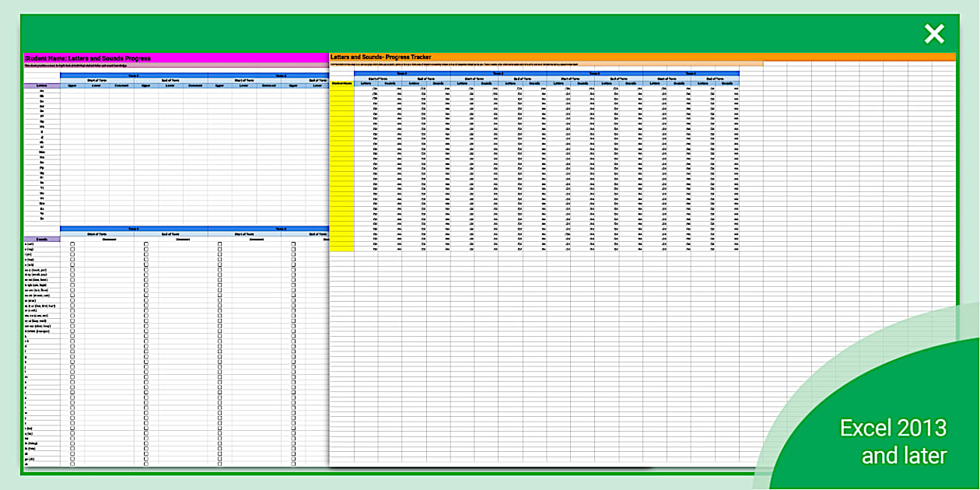Select the purple 'Sounds' section header cell
This screenshot has height=490, width=980.
coord(40,239)
